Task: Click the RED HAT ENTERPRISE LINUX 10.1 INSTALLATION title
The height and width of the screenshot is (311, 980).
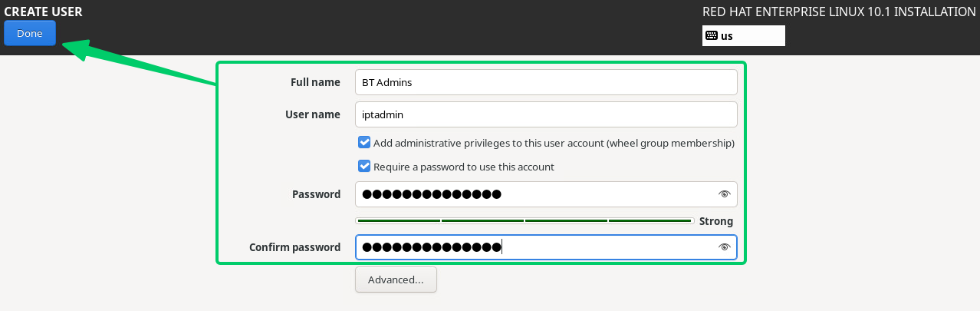Action: tap(839, 12)
